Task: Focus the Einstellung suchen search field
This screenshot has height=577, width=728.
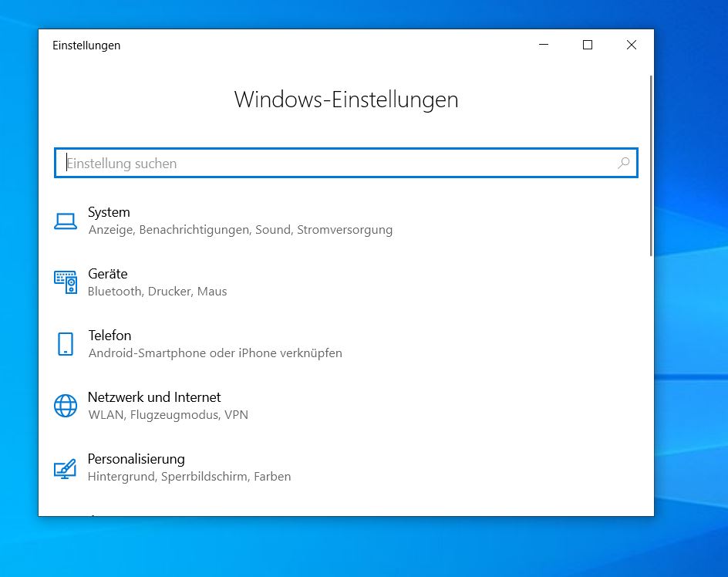Action: pos(346,163)
